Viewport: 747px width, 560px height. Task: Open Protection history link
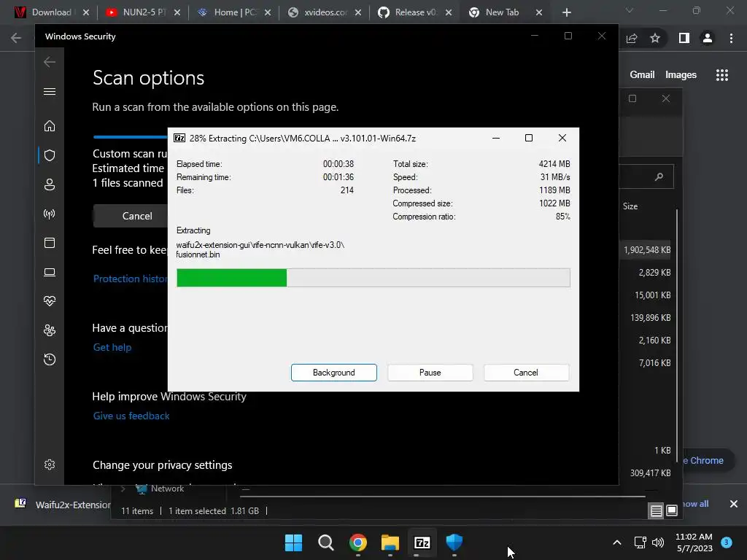click(130, 279)
